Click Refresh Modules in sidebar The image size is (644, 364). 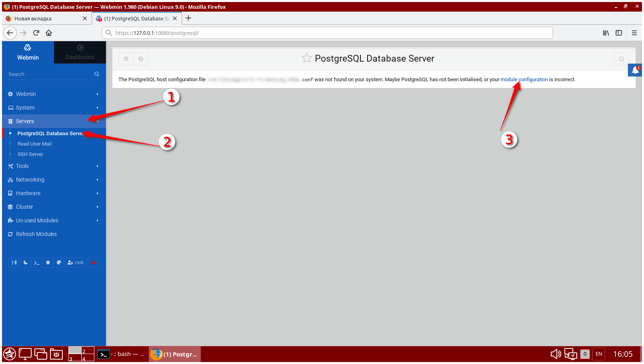pos(54,234)
